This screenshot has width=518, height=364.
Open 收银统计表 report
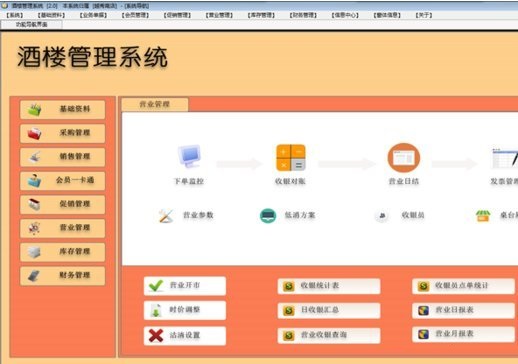coord(329,286)
